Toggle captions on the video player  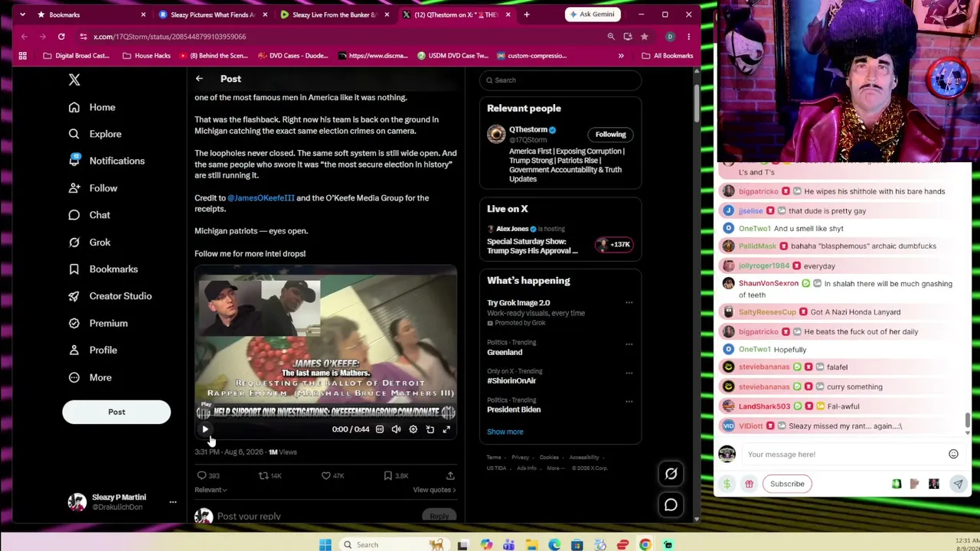[380, 429]
